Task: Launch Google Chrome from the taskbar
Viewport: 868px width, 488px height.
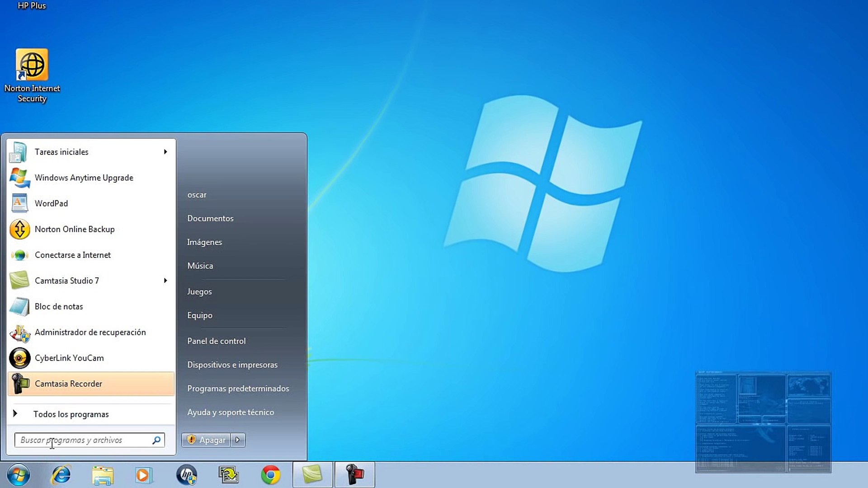Action: 270,475
